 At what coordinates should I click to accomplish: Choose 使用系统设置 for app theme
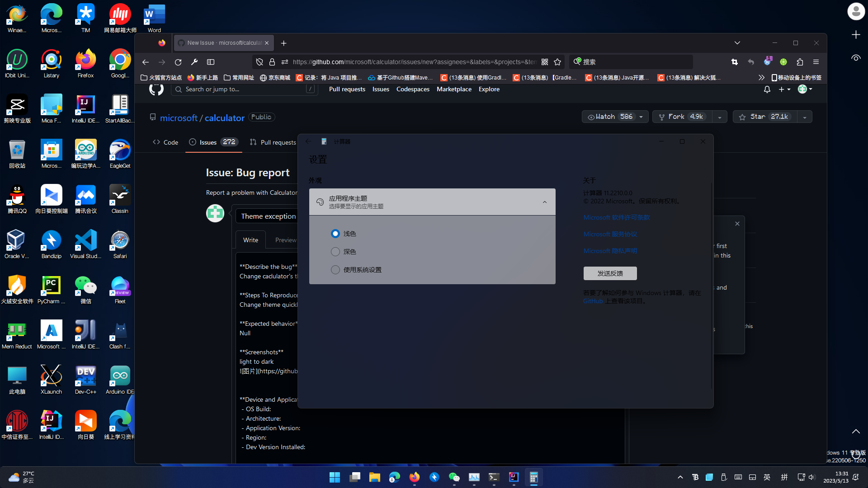click(335, 269)
